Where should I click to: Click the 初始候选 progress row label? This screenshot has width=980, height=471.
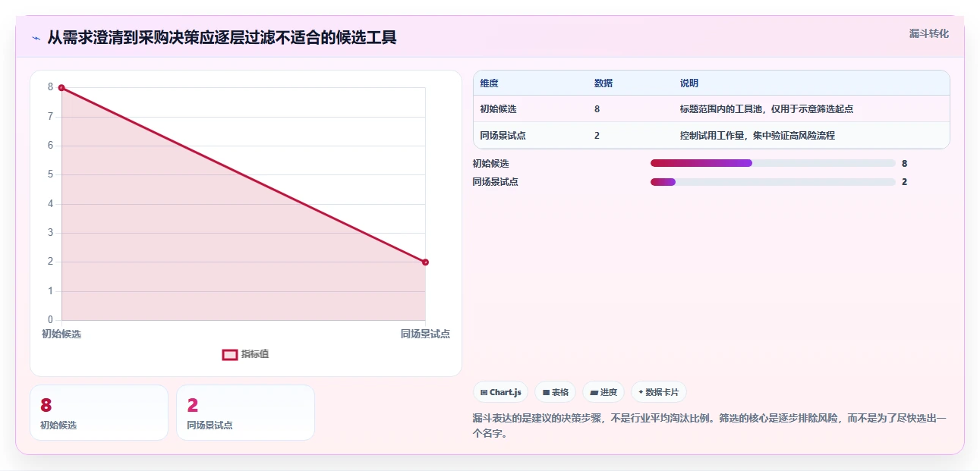click(x=490, y=163)
